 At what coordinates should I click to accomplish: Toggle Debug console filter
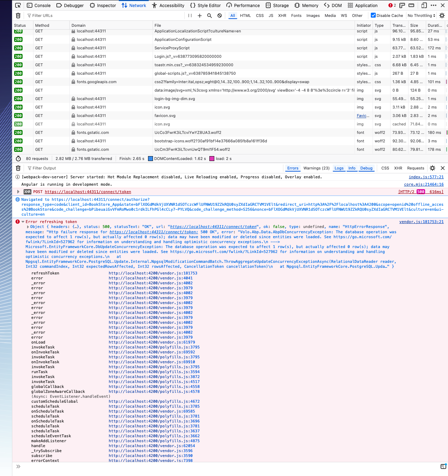[x=366, y=168]
